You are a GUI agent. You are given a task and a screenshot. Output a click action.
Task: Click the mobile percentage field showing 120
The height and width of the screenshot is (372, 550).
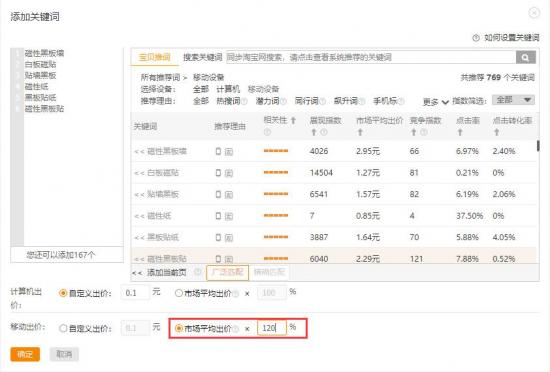click(x=272, y=328)
